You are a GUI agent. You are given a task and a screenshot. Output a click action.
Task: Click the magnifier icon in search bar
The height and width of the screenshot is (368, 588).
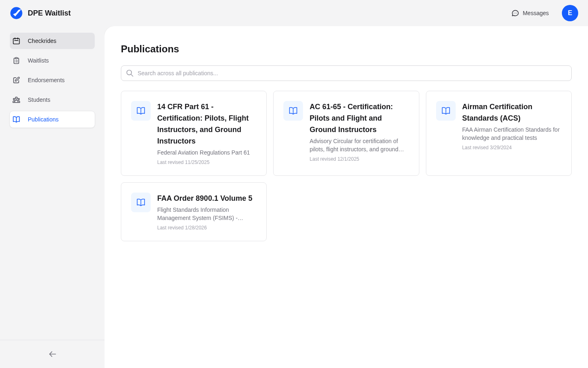coord(130,73)
